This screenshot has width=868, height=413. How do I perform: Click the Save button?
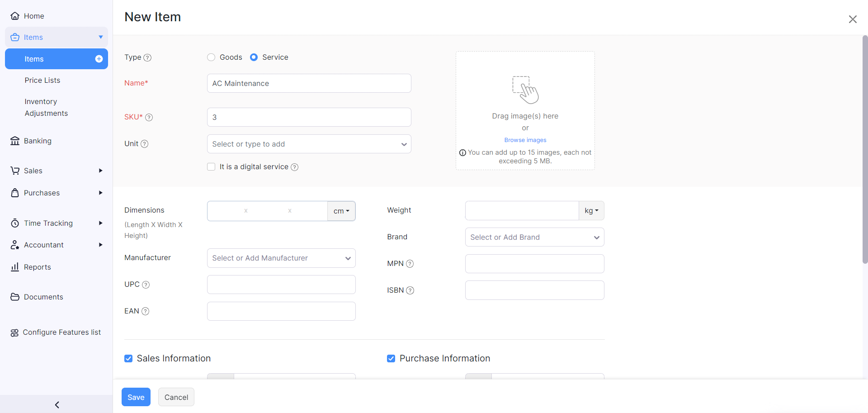click(136, 397)
